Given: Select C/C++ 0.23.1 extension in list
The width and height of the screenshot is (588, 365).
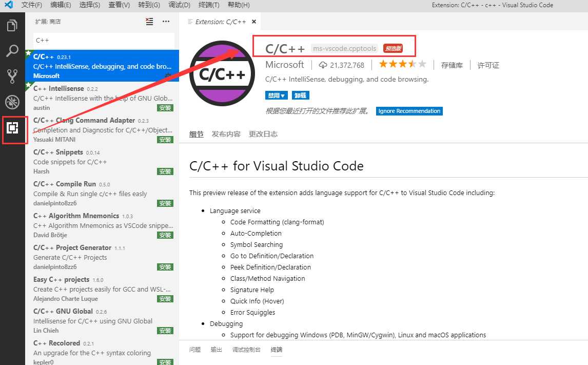Looking at the screenshot, I should tap(102, 66).
